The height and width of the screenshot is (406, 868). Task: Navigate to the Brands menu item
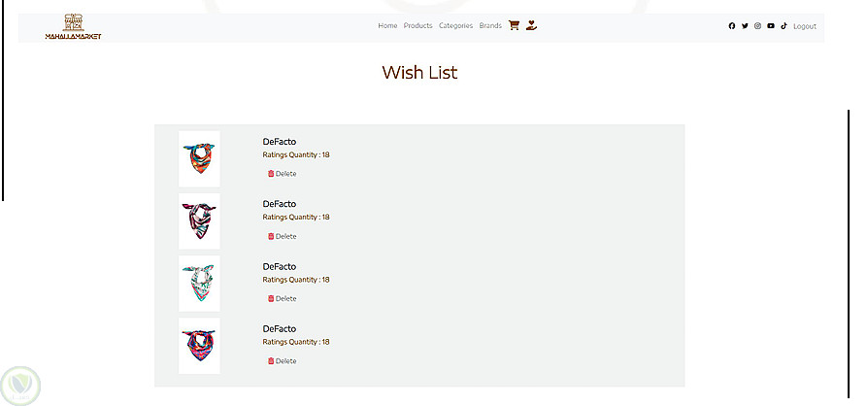[x=490, y=26]
